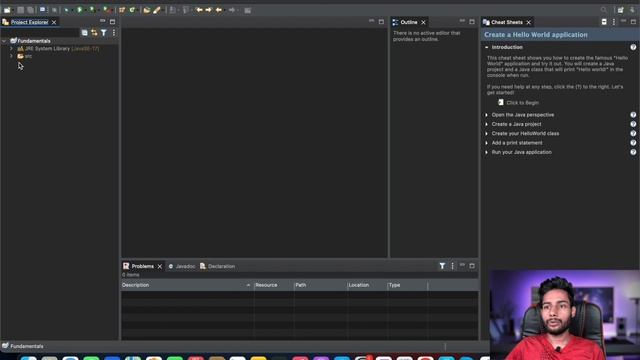Click the Save All toolbar icon
The image size is (640, 360).
(30, 10)
